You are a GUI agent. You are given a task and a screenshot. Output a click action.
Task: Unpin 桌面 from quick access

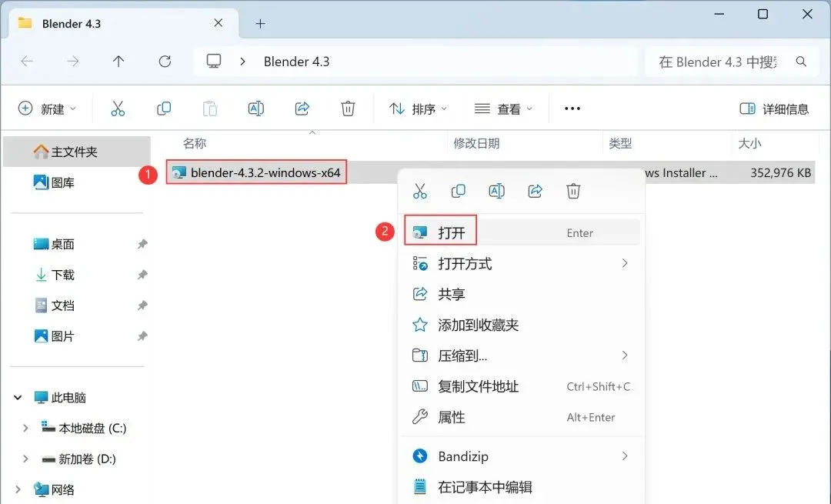[x=142, y=245]
